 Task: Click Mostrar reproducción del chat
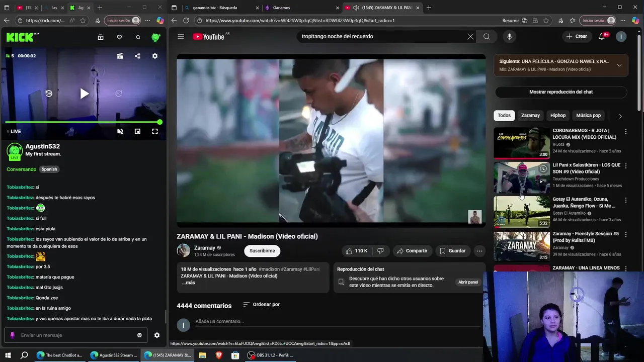pyautogui.click(x=561, y=92)
